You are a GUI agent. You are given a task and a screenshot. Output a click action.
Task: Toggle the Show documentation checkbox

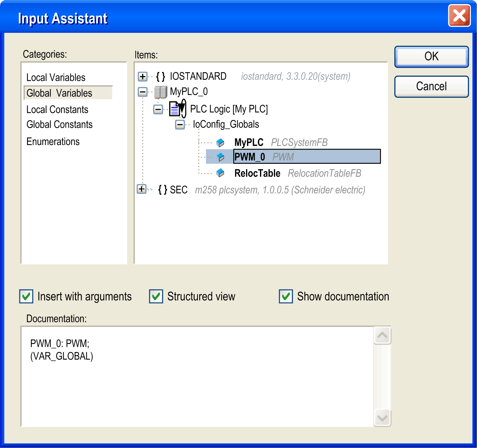286,296
